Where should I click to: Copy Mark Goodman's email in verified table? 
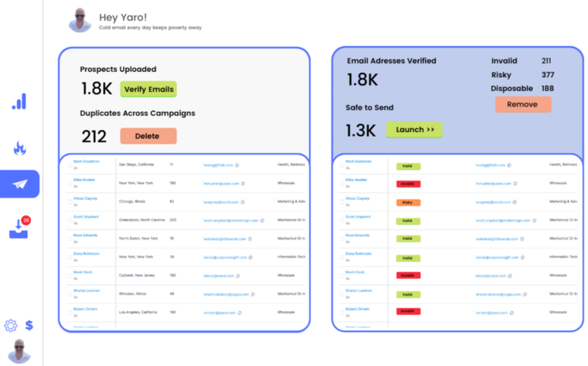(x=509, y=165)
